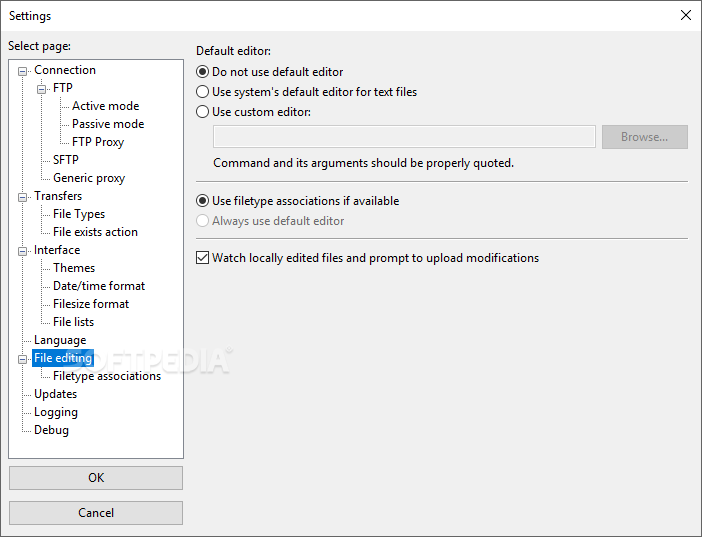The height and width of the screenshot is (537, 702).
Task: Close the Settings dialog window
Action: 685,15
